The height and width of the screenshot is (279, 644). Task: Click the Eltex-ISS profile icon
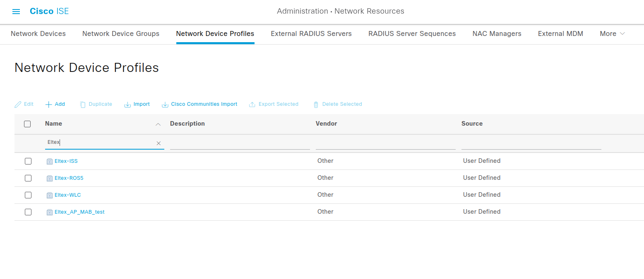click(x=50, y=161)
